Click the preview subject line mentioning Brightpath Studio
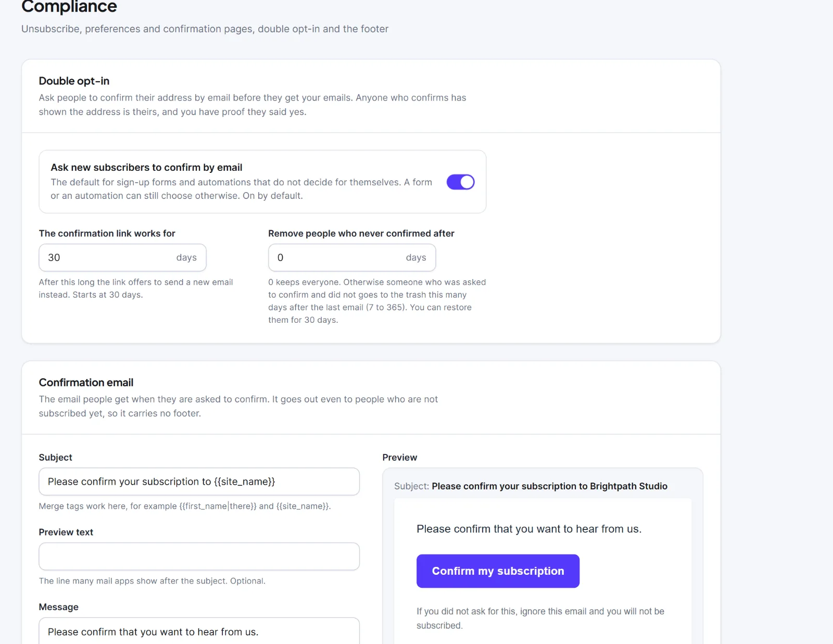The height and width of the screenshot is (644, 833). (531, 486)
